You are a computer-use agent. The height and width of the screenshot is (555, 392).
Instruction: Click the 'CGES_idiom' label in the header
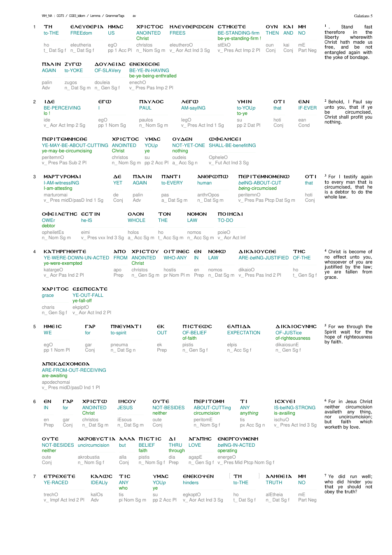point(77,16)
